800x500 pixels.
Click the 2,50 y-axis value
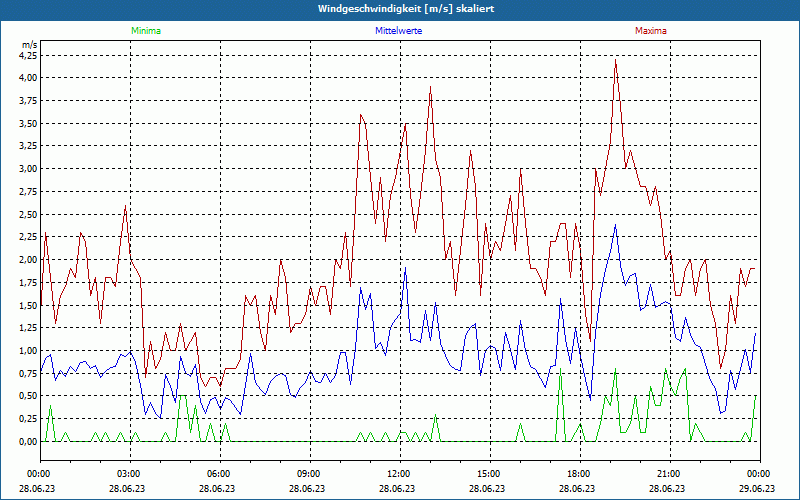[x=28, y=214]
